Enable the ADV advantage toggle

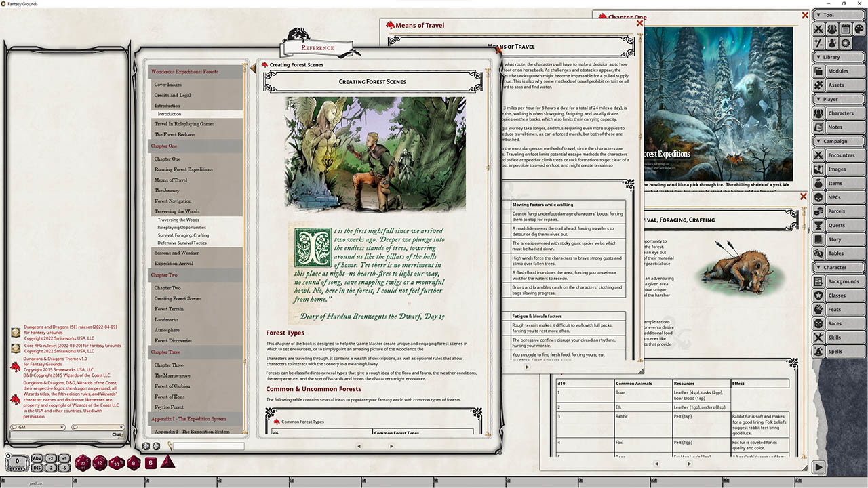coord(37,459)
